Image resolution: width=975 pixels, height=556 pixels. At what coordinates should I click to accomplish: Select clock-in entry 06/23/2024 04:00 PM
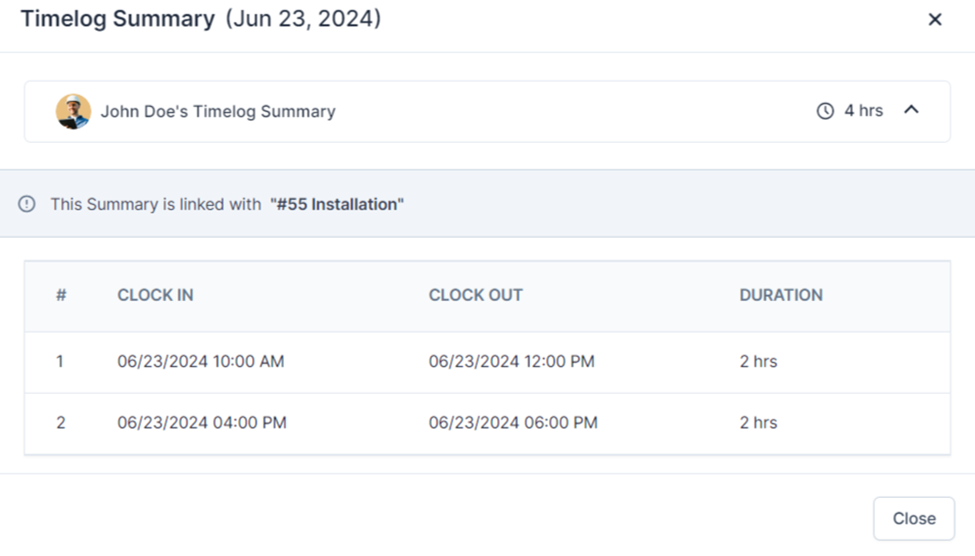(x=201, y=422)
